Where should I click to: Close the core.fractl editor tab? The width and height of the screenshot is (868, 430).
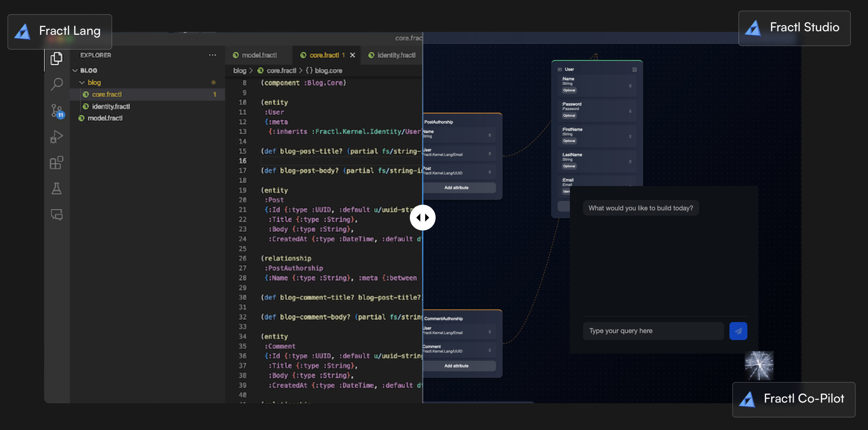coord(352,55)
